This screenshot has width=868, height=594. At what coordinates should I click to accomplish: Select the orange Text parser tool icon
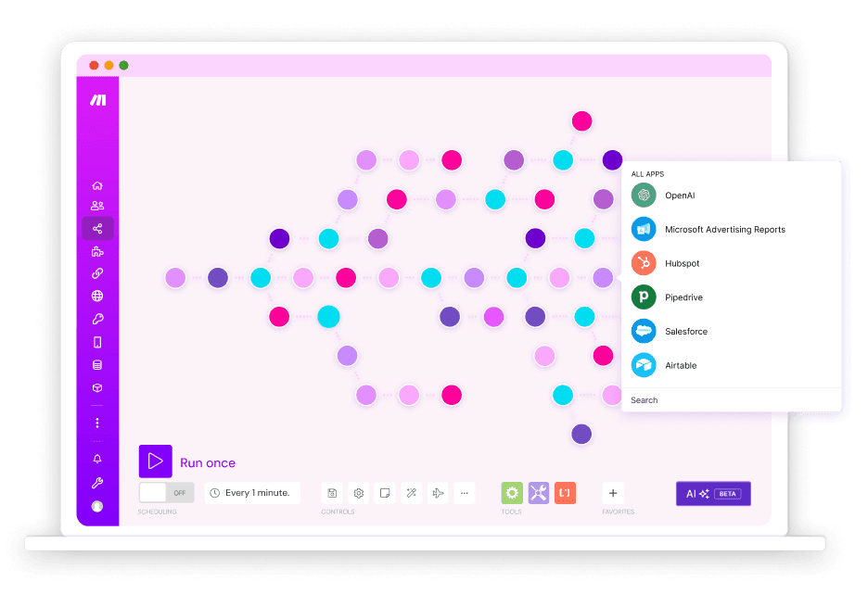point(565,493)
